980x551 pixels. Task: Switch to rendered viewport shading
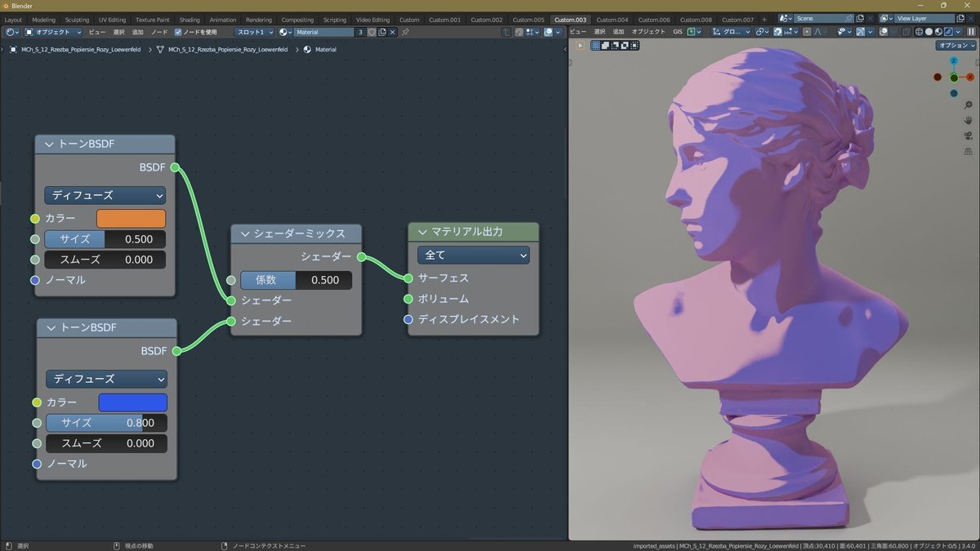[948, 32]
